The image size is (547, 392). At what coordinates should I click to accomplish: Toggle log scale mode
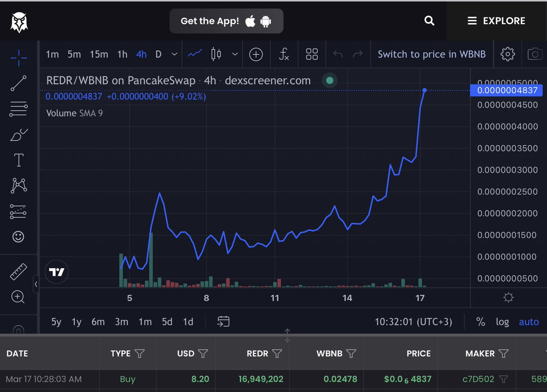point(502,322)
